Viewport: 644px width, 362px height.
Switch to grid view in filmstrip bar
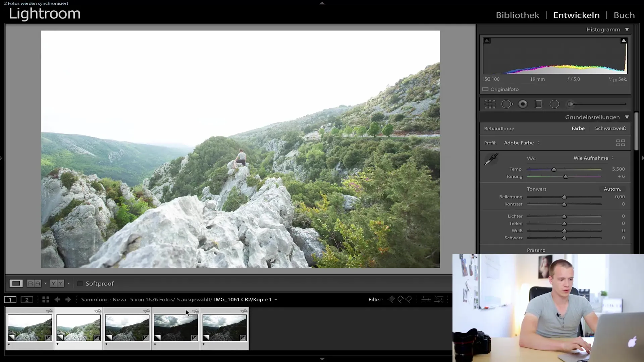[x=46, y=300]
